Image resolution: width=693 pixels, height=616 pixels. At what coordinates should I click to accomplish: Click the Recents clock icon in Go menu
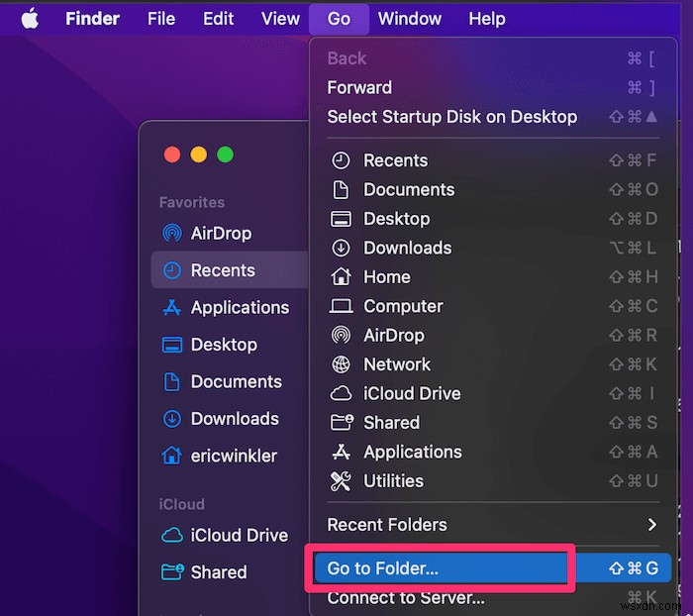(341, 160)
